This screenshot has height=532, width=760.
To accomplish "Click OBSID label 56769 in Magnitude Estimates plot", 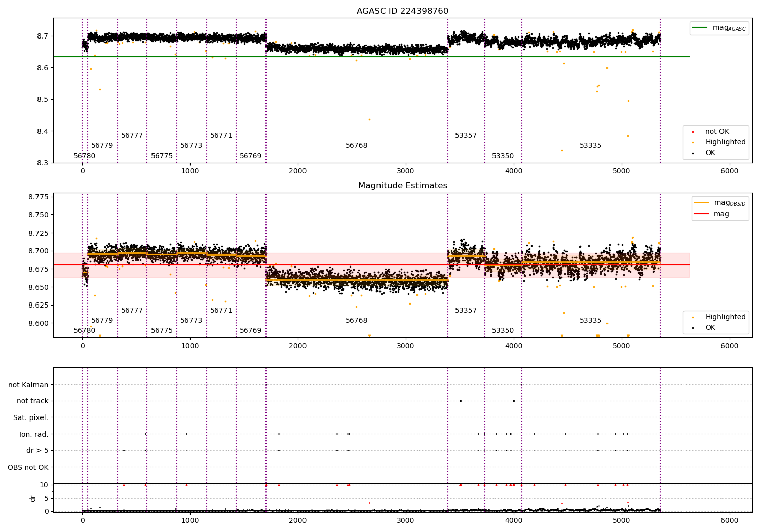I will 250,331.
